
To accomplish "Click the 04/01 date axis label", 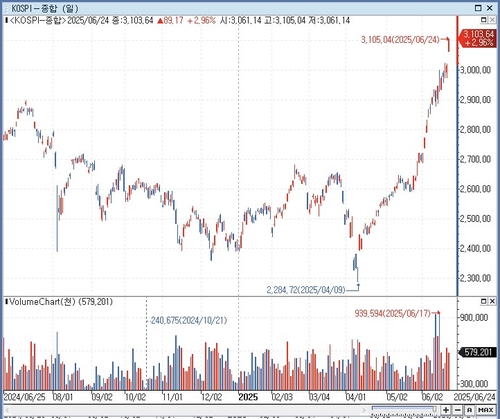I will tap(356, 397).
